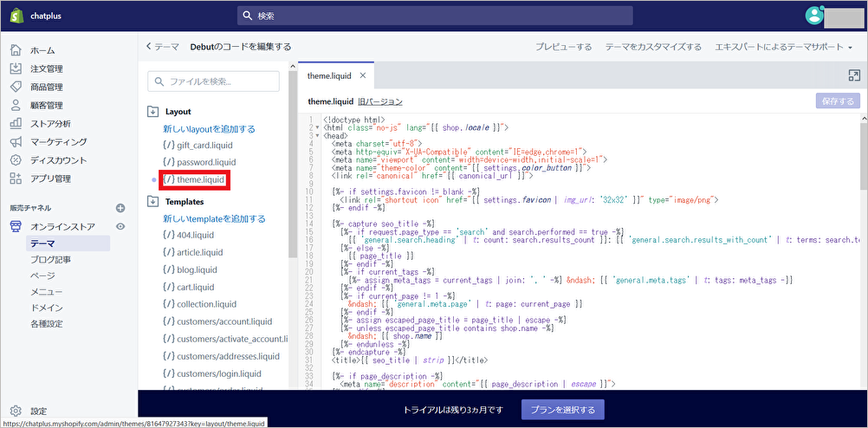This screenshot has height=428, width=868.
Task: Open customers/addresses.liquid template
Action: 222,356
